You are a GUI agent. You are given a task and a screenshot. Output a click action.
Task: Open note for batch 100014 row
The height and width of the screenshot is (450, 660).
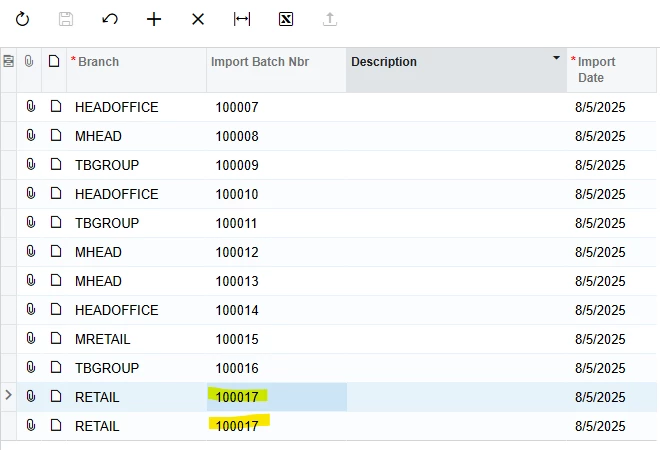(56, 309)
